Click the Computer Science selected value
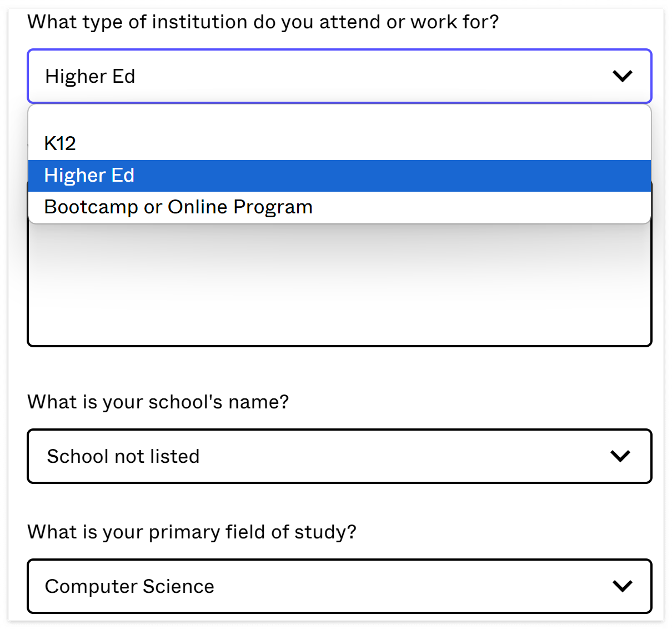Screen dimensions: 672x629 coord(129,586)
